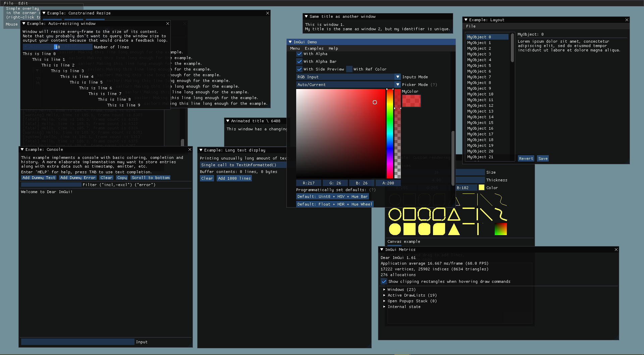Toggle Show clipping rectangles checkbox
This screenshot has height=355, width=644.
(384, 281)
